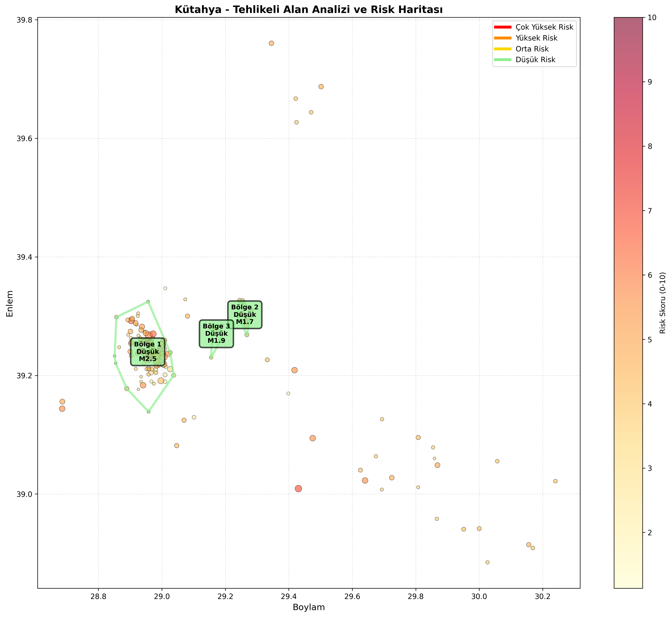Click the 'Orta Risk' legend text
This screenshot has width=672, height=617.
click(x=532, y=49)
